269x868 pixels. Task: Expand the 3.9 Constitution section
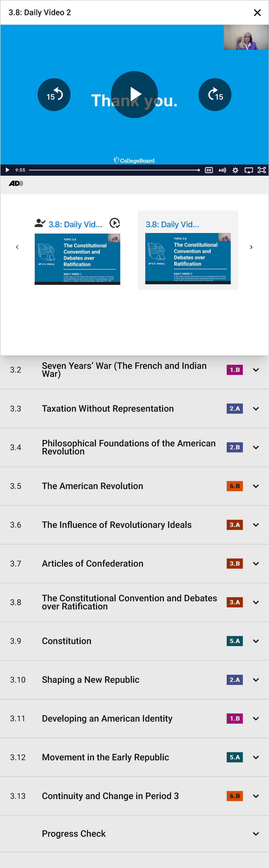256,641
